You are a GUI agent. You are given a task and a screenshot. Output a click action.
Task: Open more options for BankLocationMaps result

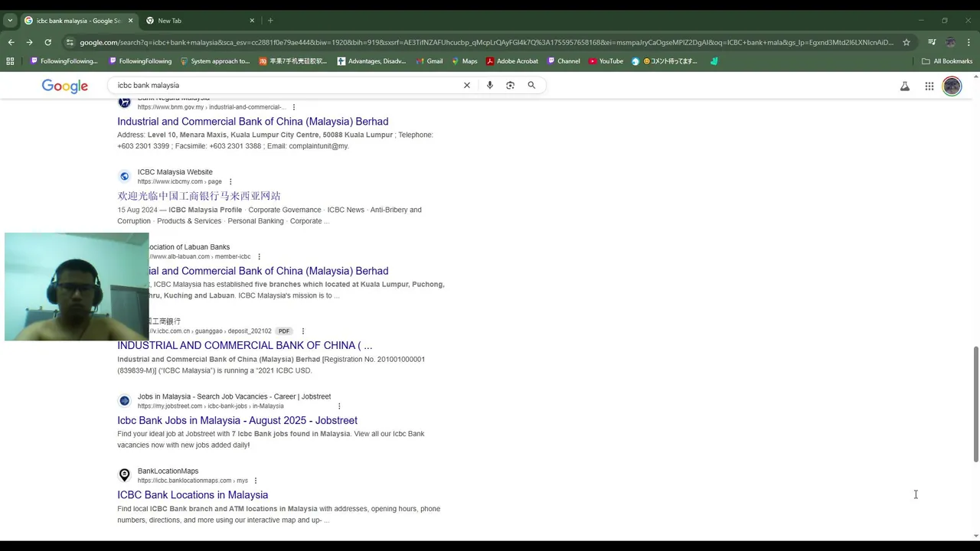tap(256, 481)
